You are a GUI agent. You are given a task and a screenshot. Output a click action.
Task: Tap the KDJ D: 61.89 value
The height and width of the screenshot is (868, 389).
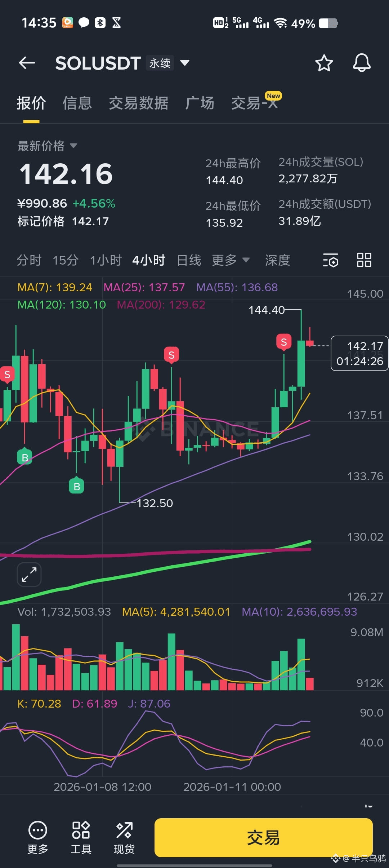[x=95, y=704]
